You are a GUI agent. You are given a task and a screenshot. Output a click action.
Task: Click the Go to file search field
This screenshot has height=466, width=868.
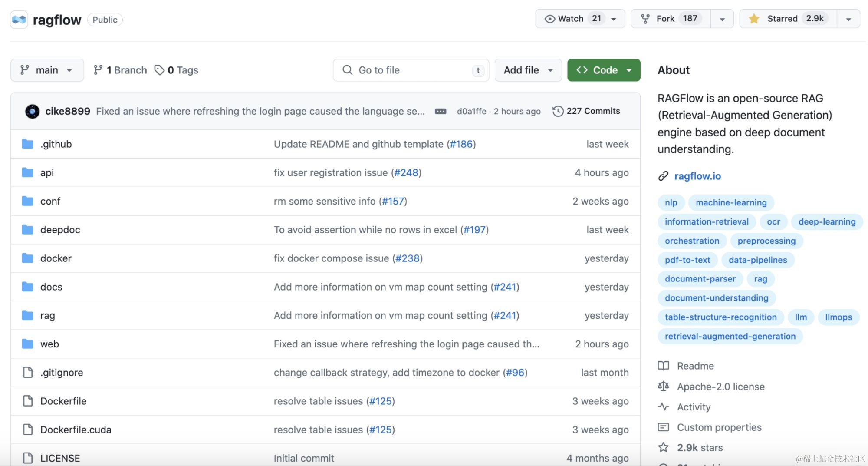click(410, 70)
